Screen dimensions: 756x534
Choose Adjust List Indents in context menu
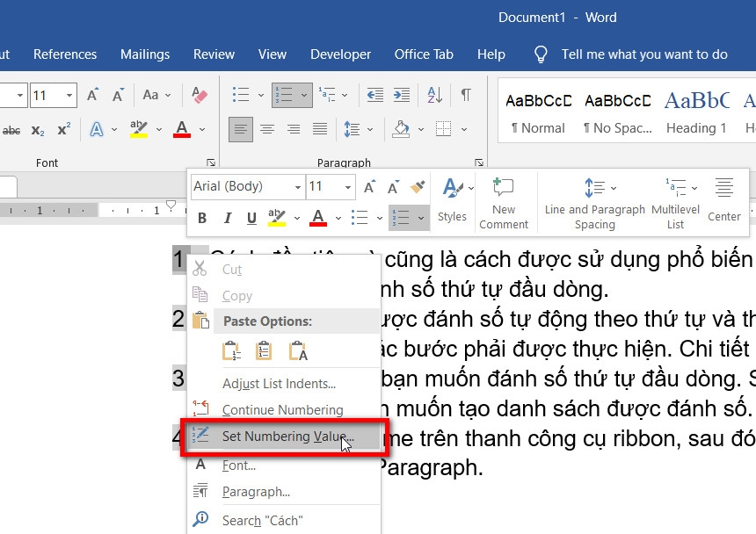(283, 384)
